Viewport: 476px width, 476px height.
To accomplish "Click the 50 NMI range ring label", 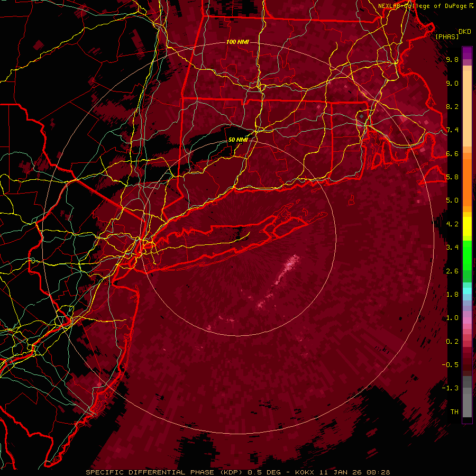I will pyautogui.click(x=237, y=140).
